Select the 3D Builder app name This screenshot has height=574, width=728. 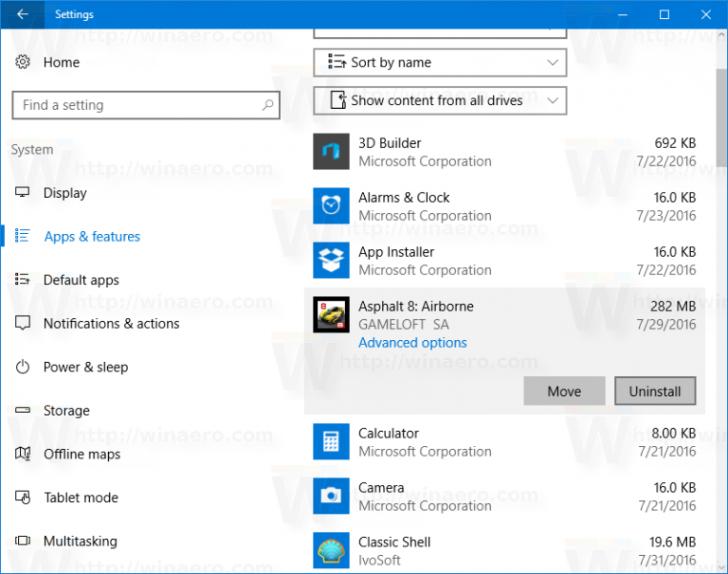click(390, 143)
